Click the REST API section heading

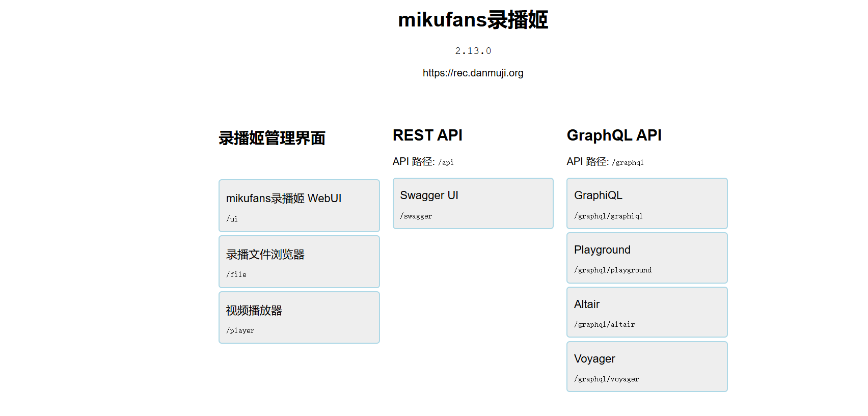coord(427,135)
